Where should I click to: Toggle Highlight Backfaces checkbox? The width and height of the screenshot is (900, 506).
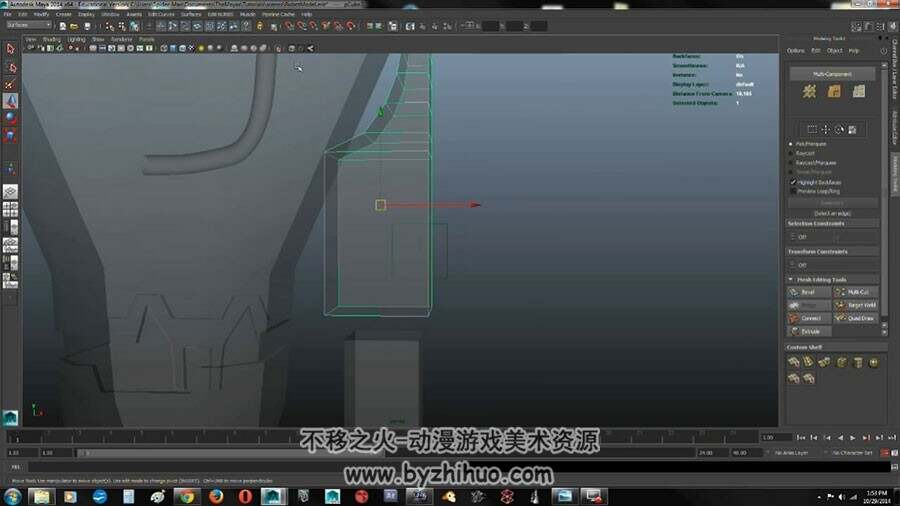[x=793, y=182]
